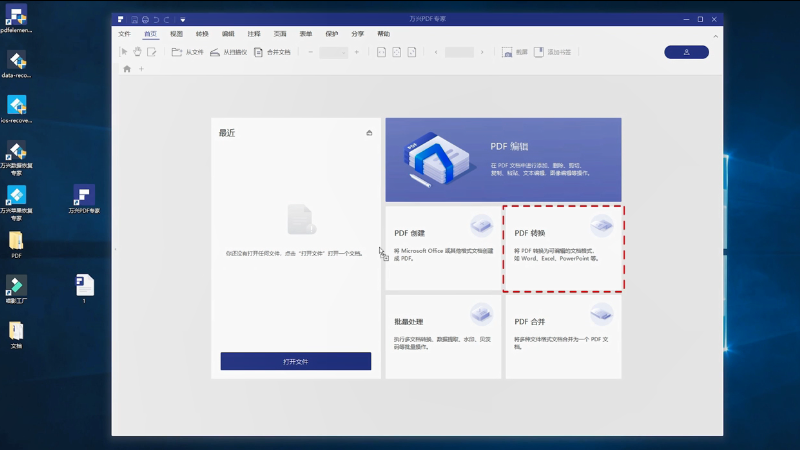The image size is (800, 450).
Task: Open the 文件 menu
Action: pyautogui.click(x=124, y=34)
